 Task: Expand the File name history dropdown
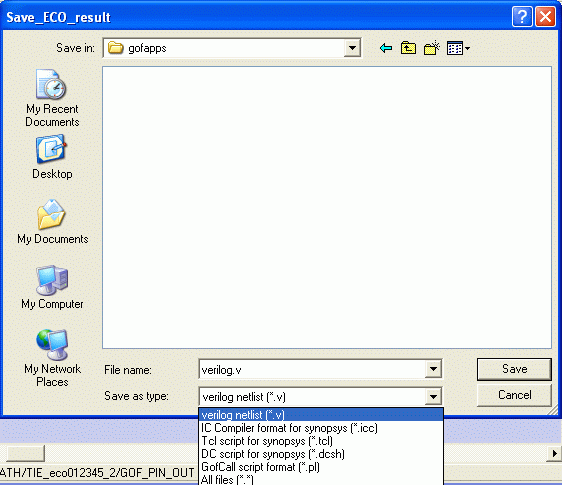click(433, 369)
